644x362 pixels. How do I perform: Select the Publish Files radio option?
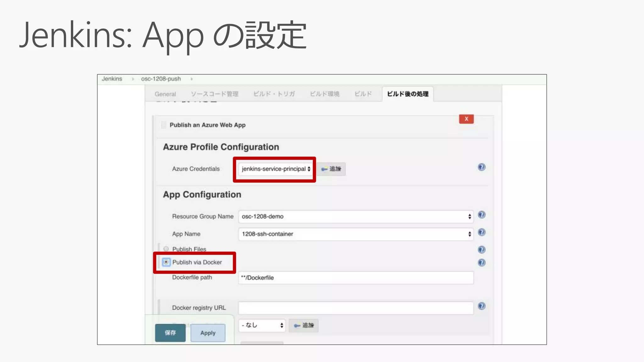[166, 249]
